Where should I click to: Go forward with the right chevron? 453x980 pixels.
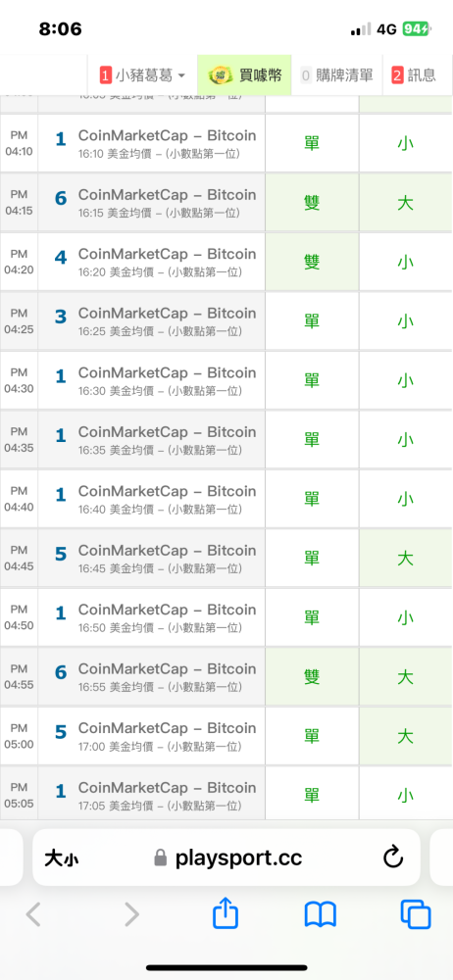click(x=131, y=915)
